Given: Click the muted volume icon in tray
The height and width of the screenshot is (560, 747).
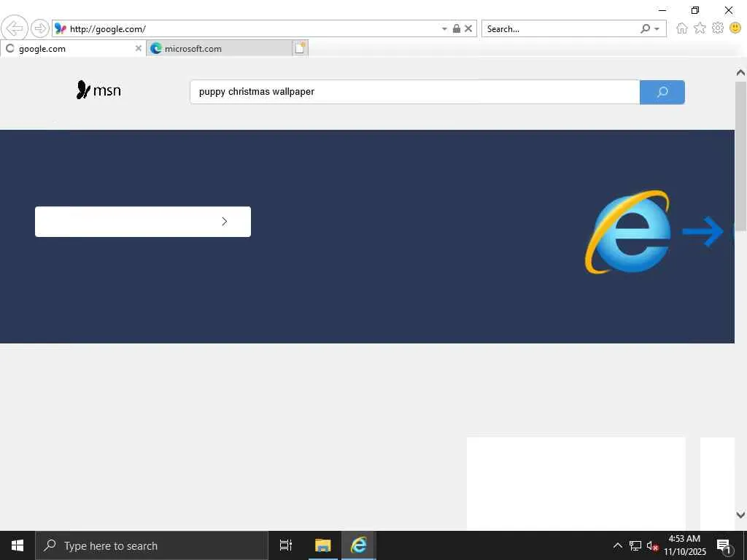Looking at the screenshot, I should point(652,546).
